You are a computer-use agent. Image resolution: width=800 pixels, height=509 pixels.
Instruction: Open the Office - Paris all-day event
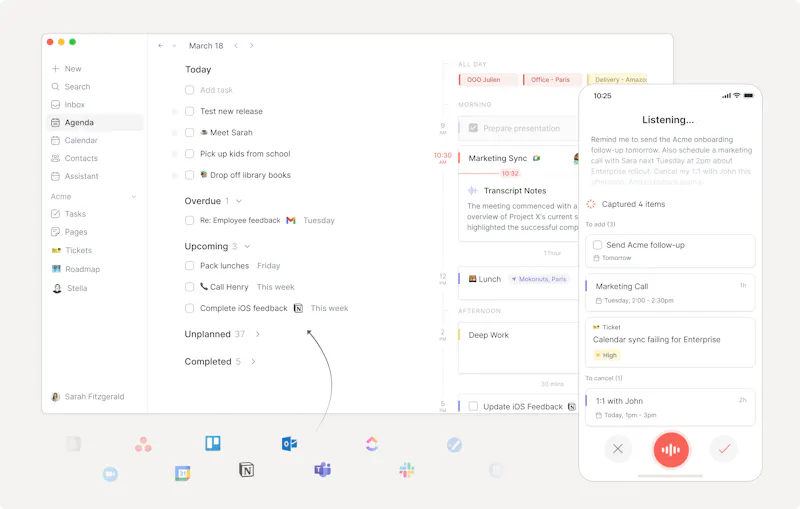(553, 80)
